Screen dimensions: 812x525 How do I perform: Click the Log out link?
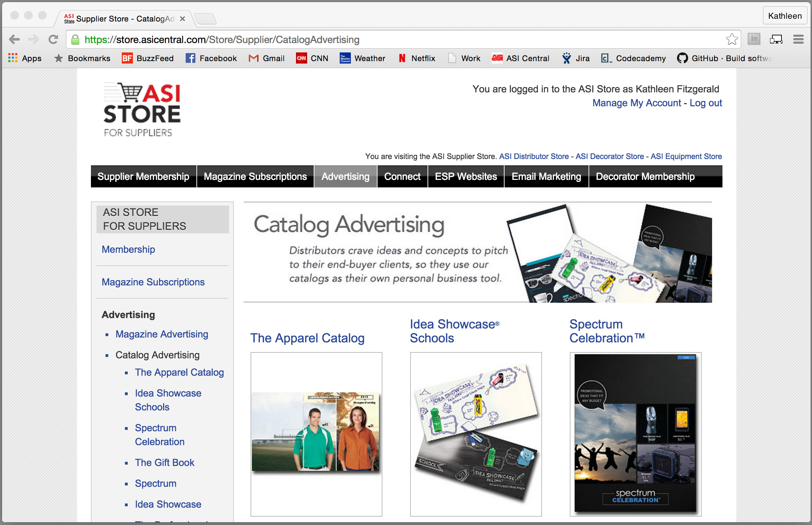(705, 103)
